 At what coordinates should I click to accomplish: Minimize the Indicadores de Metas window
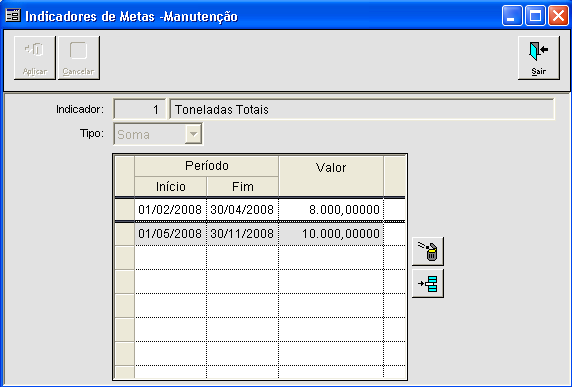pos(512,16)
